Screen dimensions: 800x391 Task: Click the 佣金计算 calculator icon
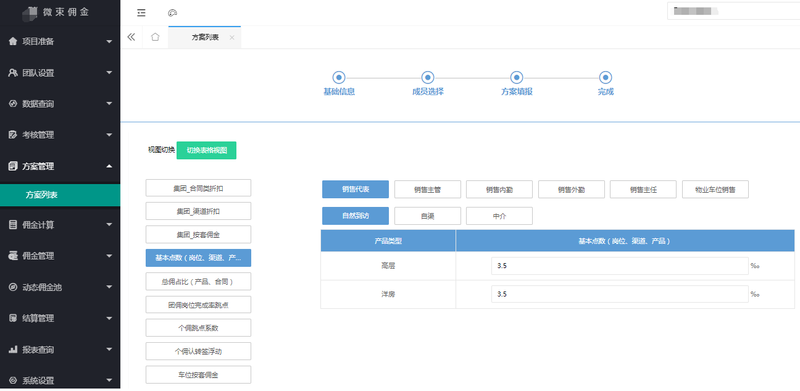pyautogui.click(x=13, y=225)
